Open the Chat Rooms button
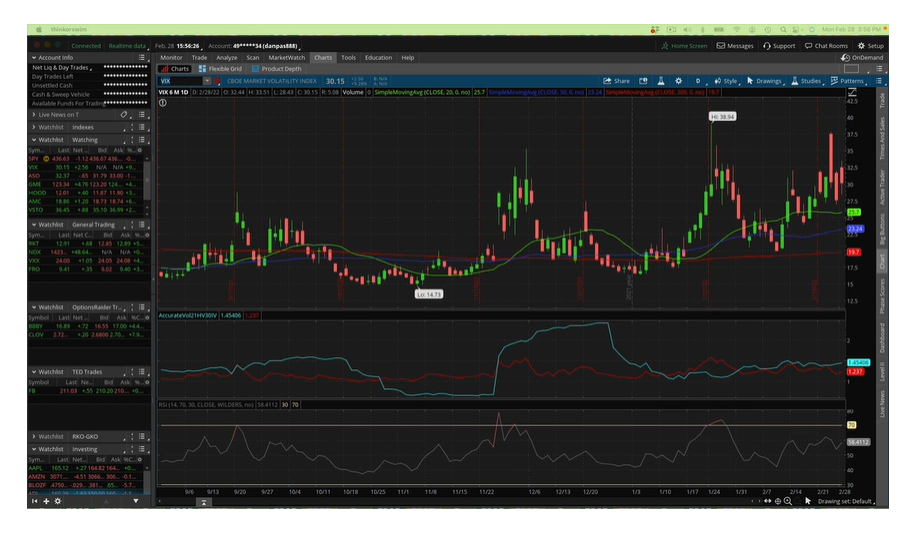 click(x=826, y=45)
